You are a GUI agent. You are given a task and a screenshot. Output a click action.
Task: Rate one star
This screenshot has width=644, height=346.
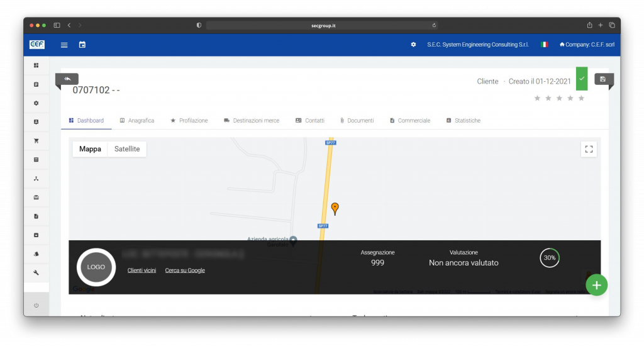(x=537, y=98)
